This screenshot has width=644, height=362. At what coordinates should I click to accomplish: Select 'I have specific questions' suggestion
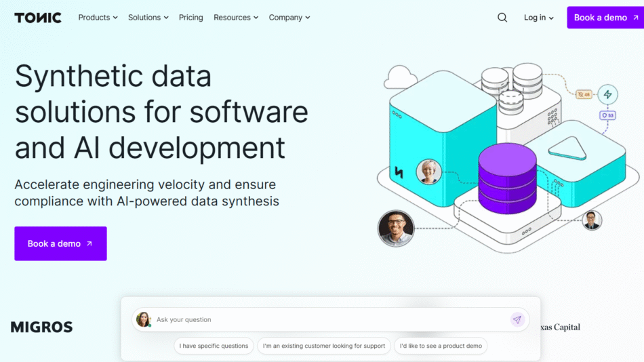pos(214,346)
